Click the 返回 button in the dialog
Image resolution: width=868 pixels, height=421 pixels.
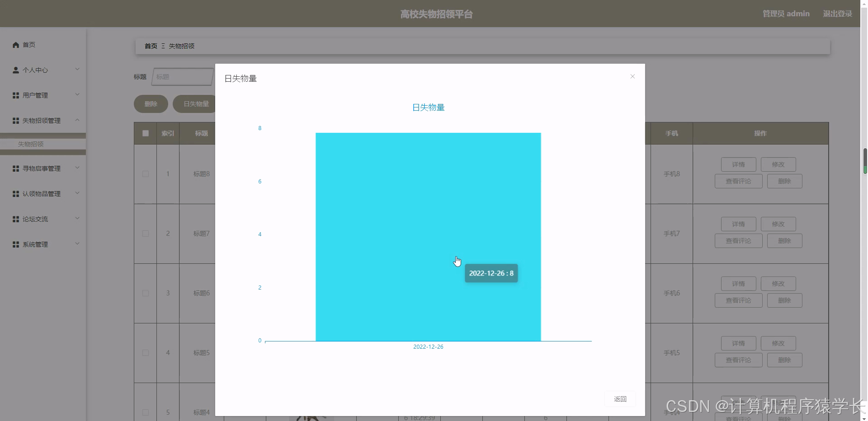[620, 399]
